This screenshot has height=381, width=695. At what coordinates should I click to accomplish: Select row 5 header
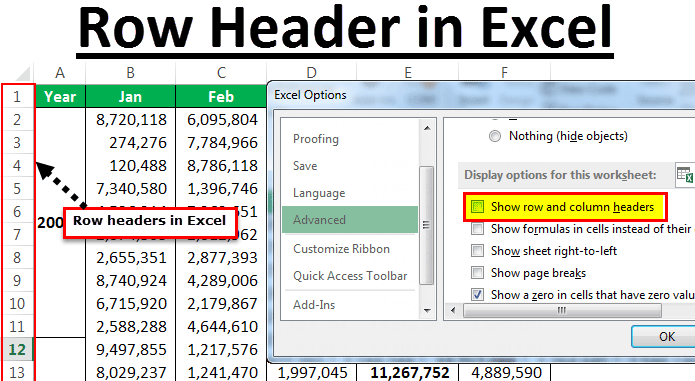coord(18,189)
